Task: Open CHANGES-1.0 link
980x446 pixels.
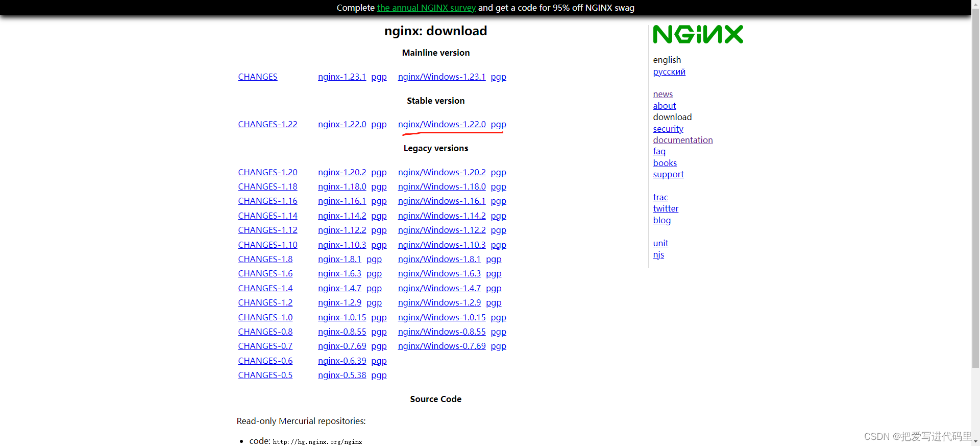Action: (265, 317)
